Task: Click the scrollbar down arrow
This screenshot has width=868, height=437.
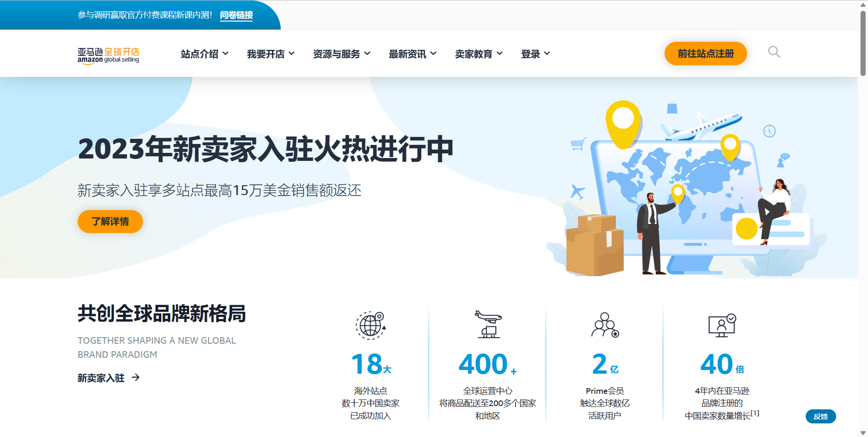Action: (x=863, y=433)
